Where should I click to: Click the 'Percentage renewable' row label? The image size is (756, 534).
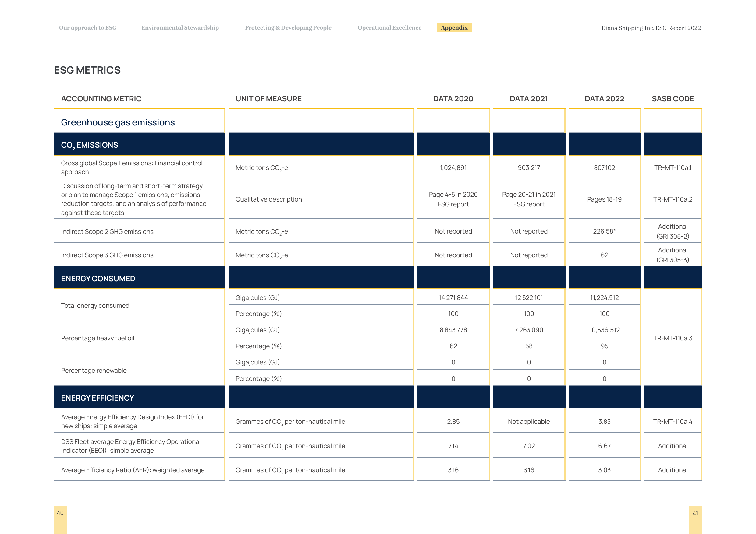(94, 371)
